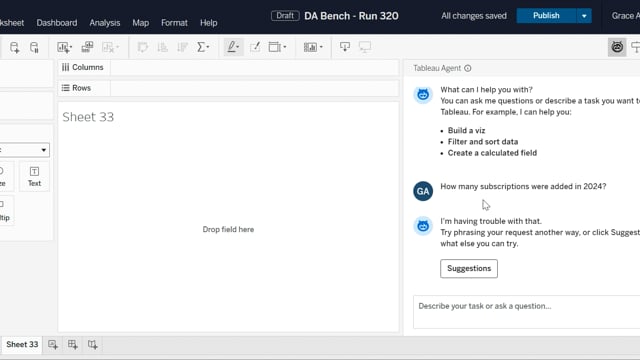Click the workbook title DA Bench - Run 320
Screen dimensions: 640x360
click(351, 16)
